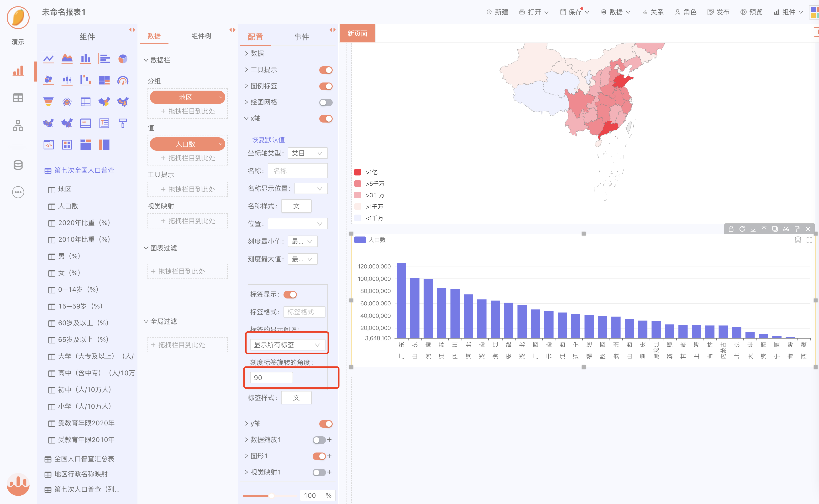
Task: Select the gauge chart component
Action: (x=123, y=80)
